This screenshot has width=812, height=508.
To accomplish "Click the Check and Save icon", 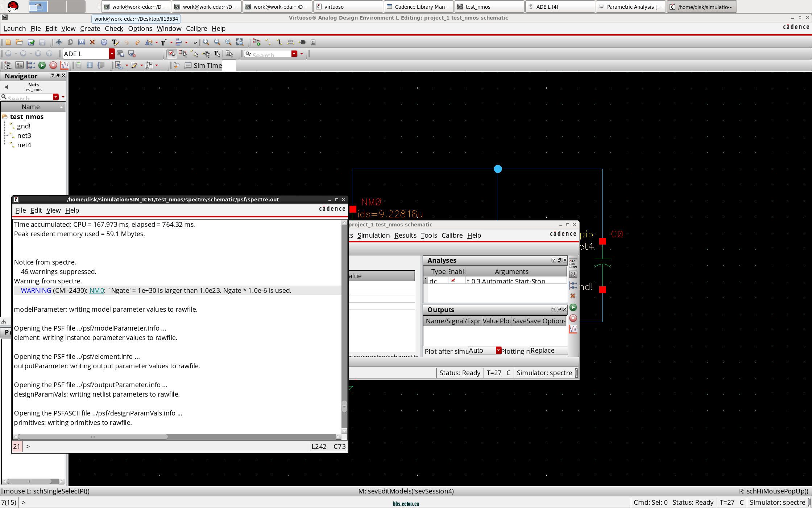I will tap(31, 42).
